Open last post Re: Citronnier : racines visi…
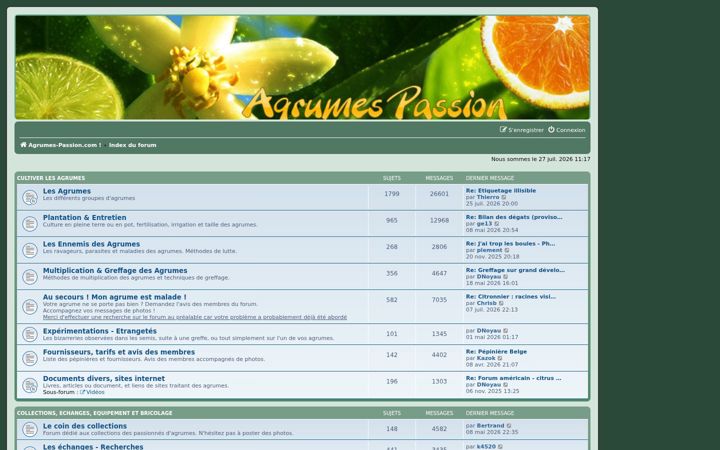Viewport: 720px width, 450px height. [511, 297]
